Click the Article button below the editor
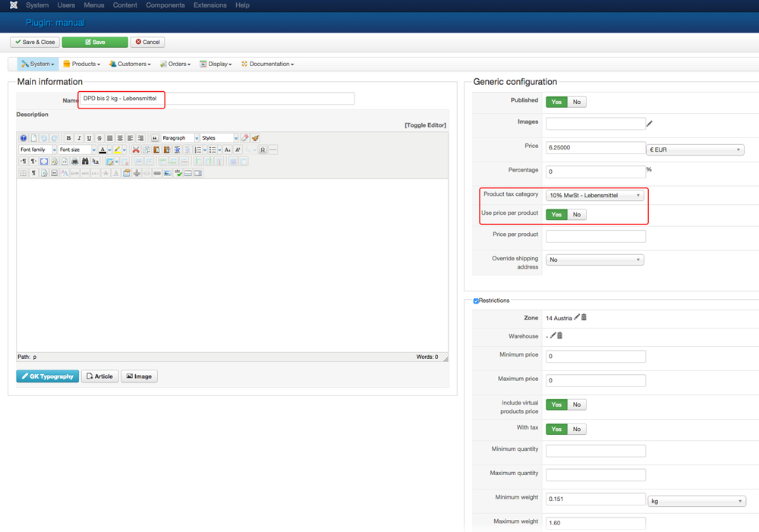 [99, 376]
